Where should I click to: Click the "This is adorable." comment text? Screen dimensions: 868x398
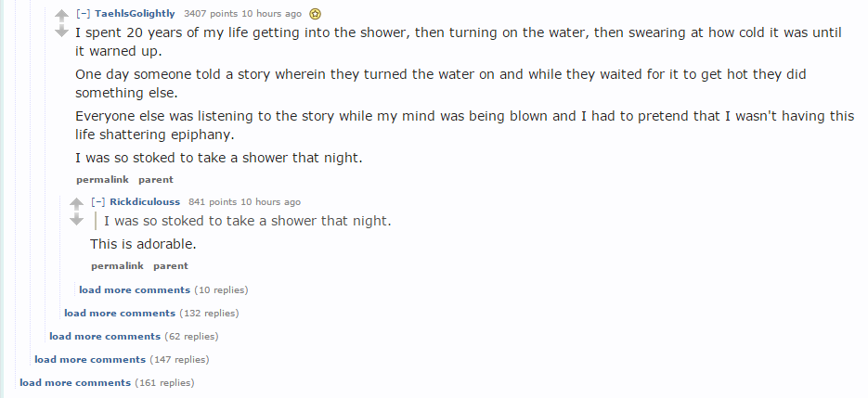click(143, 245)
